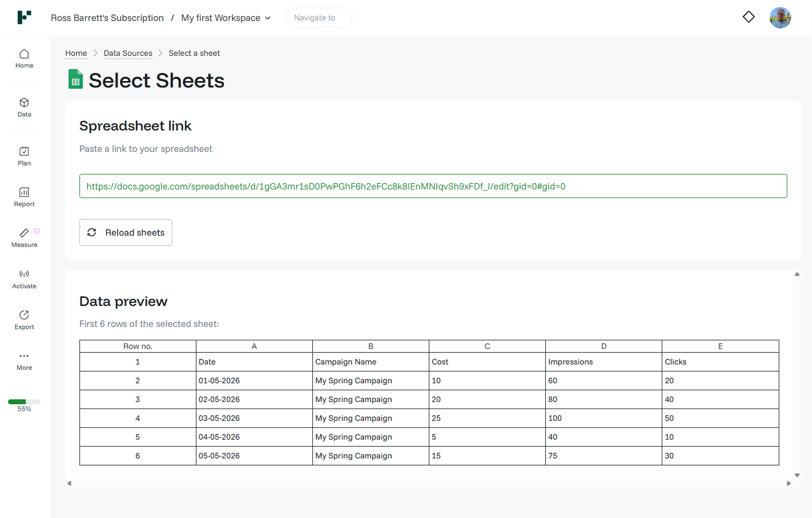Click the impressions value 100
This screenshot has width=812, height=518.
[x=604, y=418]
